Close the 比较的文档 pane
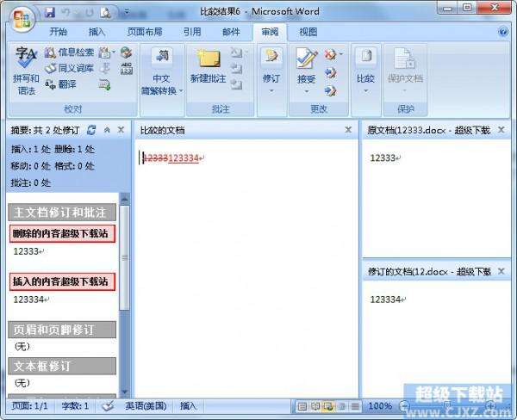The image size is (517, 420). tap(348, 130)
